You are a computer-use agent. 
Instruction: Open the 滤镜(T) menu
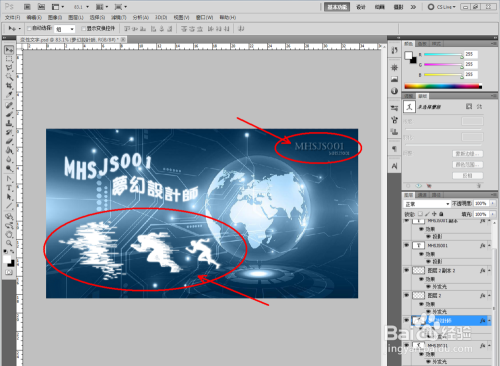point(118,17)
